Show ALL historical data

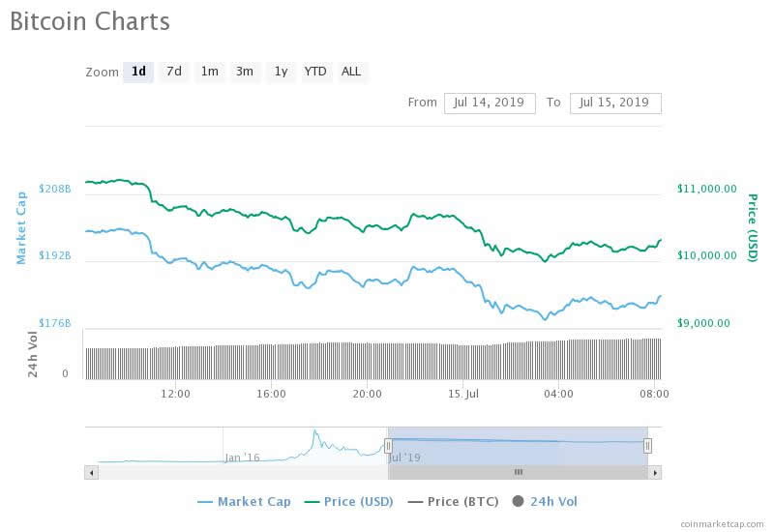[x=351, y=72]
